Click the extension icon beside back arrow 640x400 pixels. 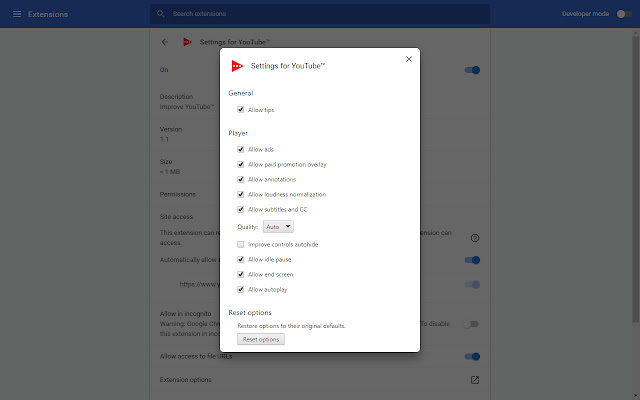187,42
